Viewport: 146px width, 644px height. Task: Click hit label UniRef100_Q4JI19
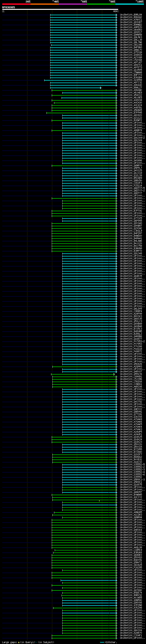point(131,173)
